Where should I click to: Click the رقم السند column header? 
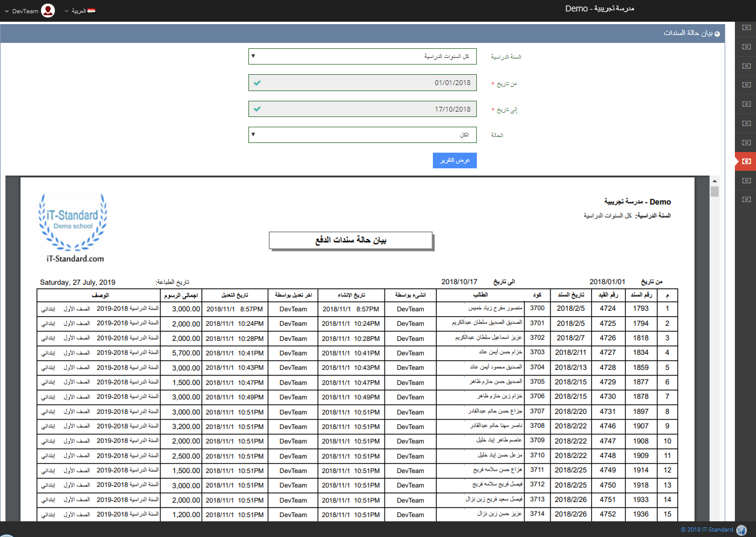tap(641, 295)
